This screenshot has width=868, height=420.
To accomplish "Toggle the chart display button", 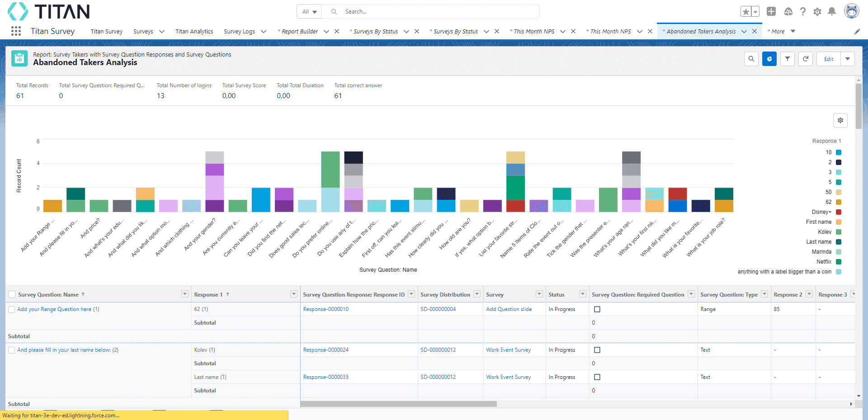I will tap(769, 59).
